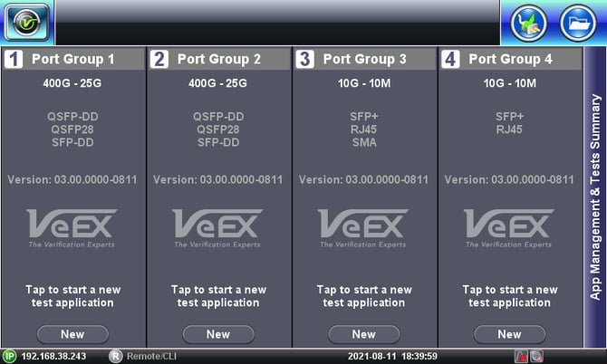
Task: Click the Version text in Port Group 1
Action: 72,180
